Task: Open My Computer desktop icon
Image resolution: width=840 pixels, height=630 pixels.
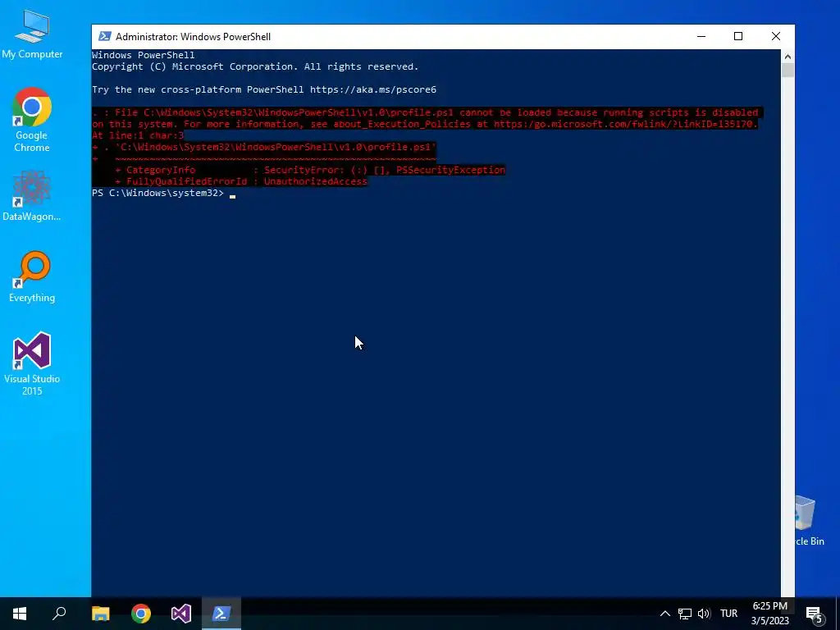Action: pos(32,33)
